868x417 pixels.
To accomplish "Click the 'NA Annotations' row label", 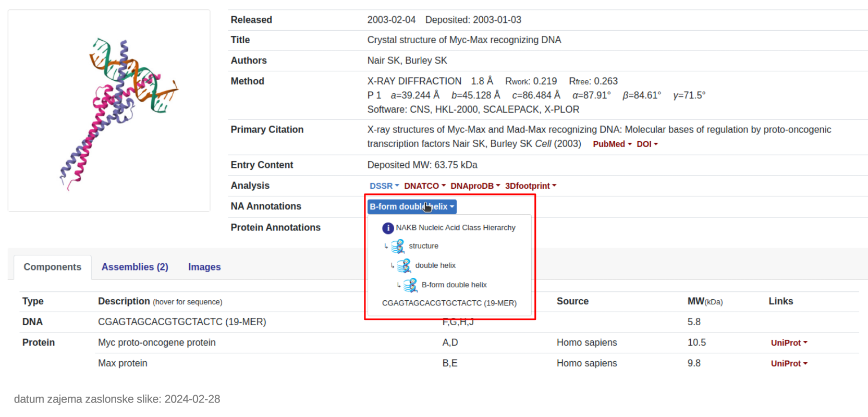I will pos(266,206).
